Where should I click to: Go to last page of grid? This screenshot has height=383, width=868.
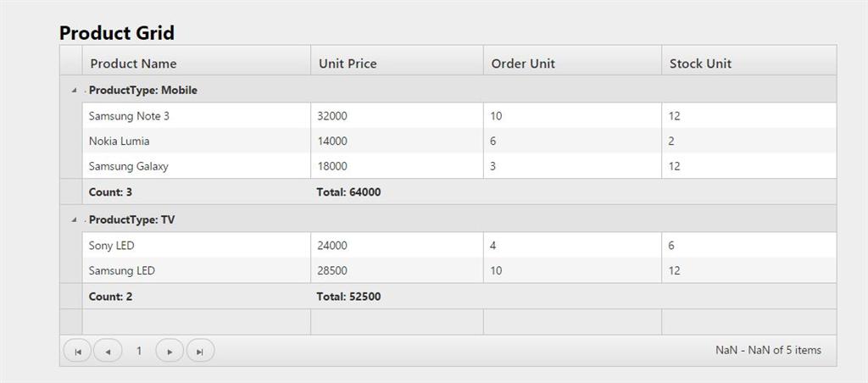200,351
